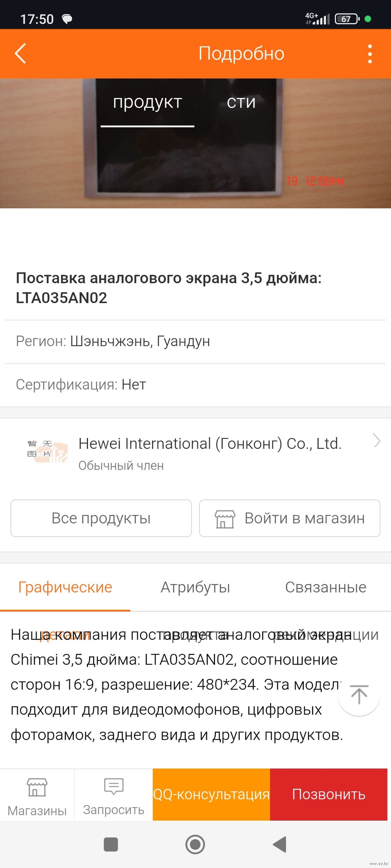
Task: Tap the scroll-to-top arrow button
Action: [359, 695]
